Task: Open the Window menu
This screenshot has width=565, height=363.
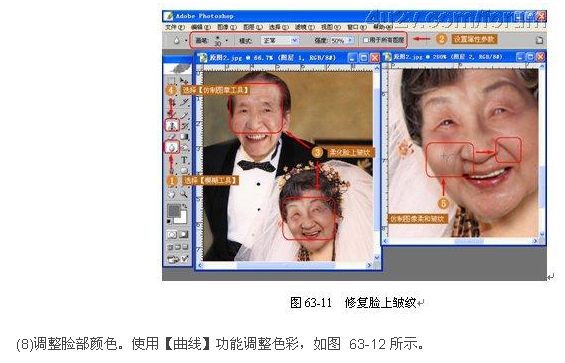Action: pos(356,27)
